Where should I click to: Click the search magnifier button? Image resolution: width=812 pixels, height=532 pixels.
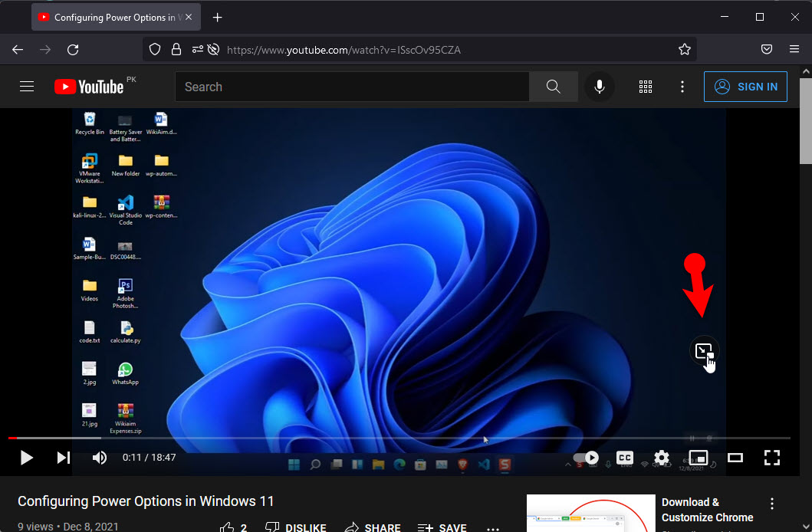coord(554,87)
